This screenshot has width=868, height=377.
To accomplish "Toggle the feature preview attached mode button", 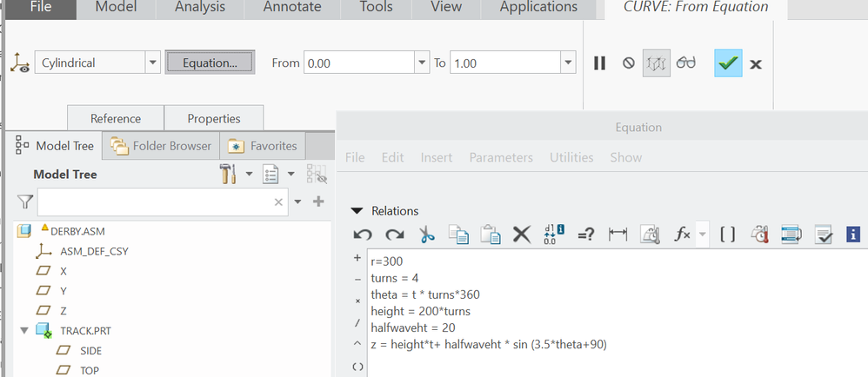I will pyautogui.click(x=657, y=63).
